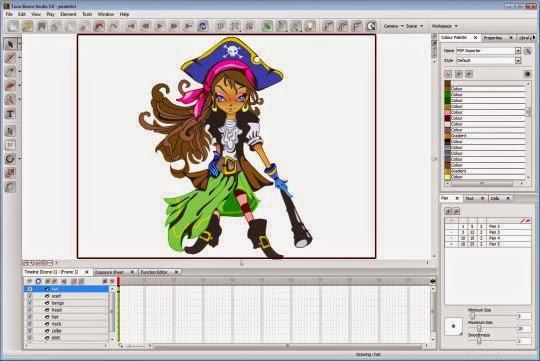Image resolution: width=540 pixels, height=361 pixels.
Task: Click the Minimum Size value field
Action: click(524, 316)
